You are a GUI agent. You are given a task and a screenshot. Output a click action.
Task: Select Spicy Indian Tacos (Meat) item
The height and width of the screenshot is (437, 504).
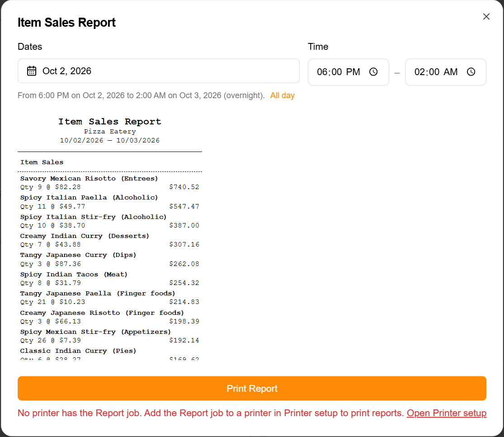pos(74,275)
